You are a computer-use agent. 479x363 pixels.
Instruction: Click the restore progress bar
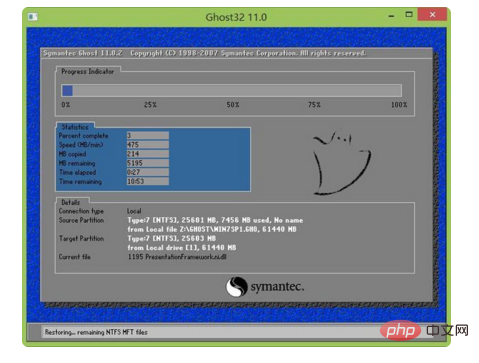click(x=232, y=91)
